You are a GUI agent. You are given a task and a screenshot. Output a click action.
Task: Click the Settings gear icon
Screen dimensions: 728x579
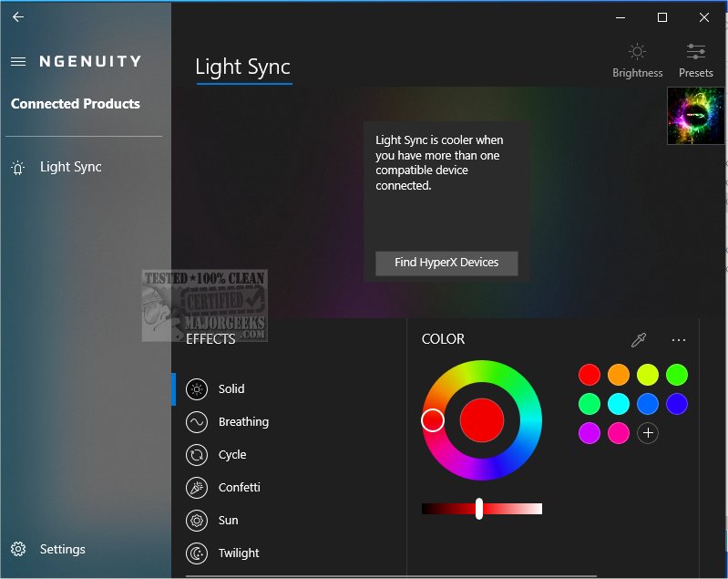tap(18, 549)
